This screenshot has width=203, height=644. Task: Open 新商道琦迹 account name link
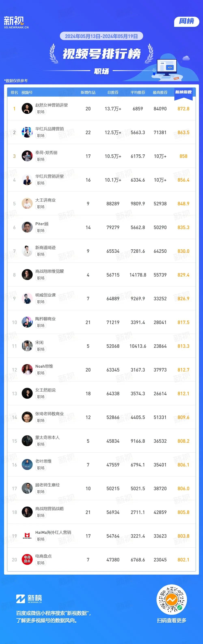click(x=45, y=248)
